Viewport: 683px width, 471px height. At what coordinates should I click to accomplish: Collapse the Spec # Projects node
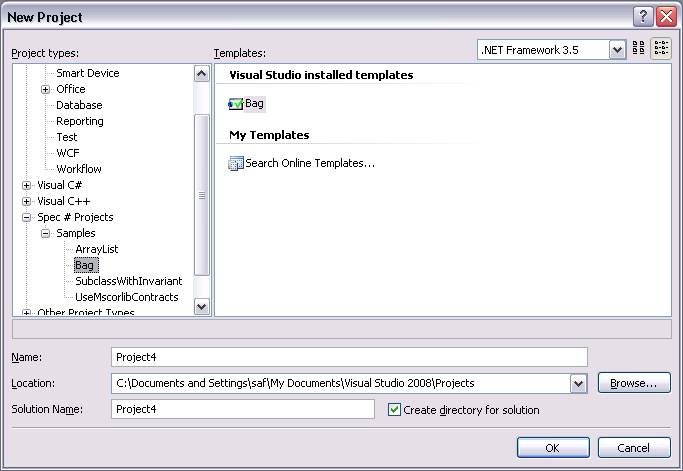(x=26, y=217)
